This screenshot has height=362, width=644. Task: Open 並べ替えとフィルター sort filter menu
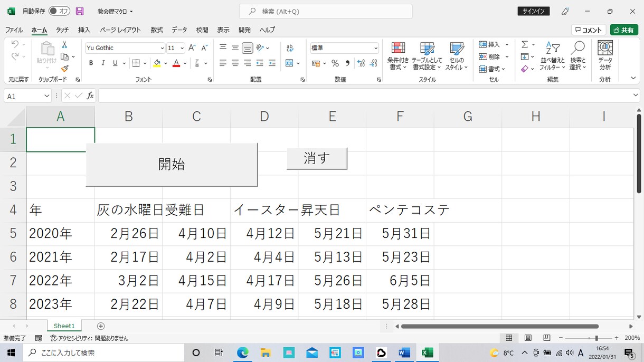552,56
